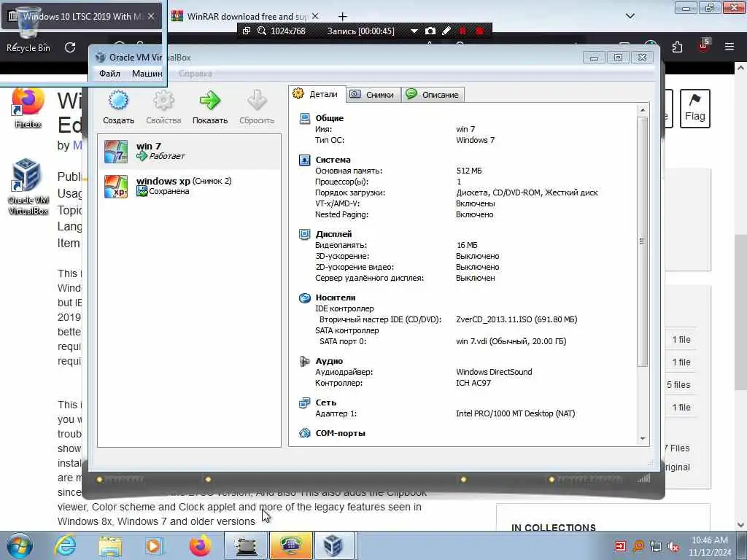Click the details panel scroll-down arrow
This screenshot has width=747, height=560.
click(643, 438)
